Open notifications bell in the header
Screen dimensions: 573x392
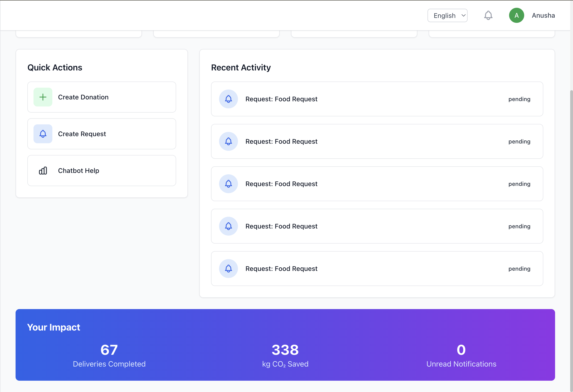(x=488, y=15)
